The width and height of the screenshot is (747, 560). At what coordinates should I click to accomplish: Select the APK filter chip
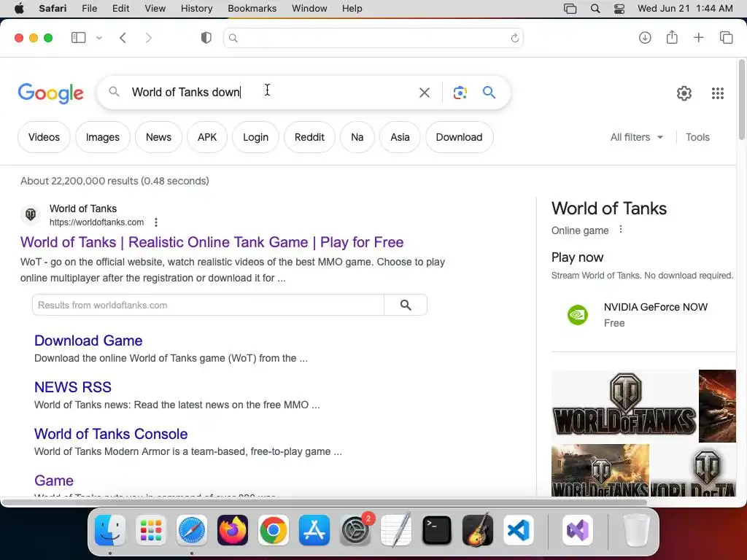207,137
